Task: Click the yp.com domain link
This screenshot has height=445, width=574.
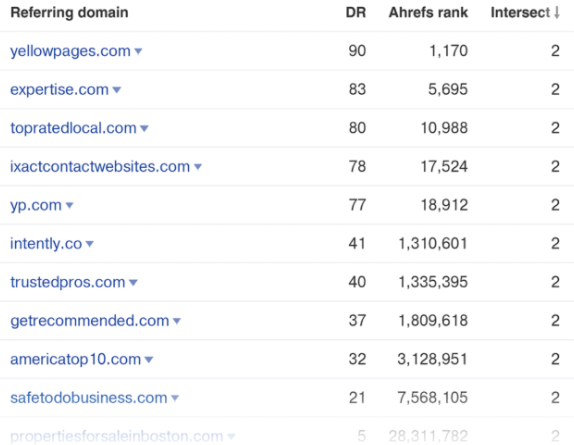Action: coord(36,205)
